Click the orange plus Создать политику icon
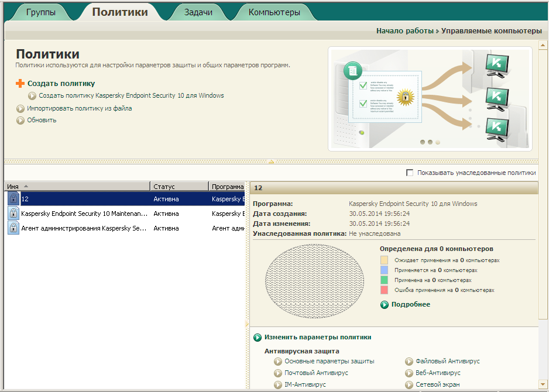The height and width of the screenshot is (392, 549). click(x=20, y=83)
